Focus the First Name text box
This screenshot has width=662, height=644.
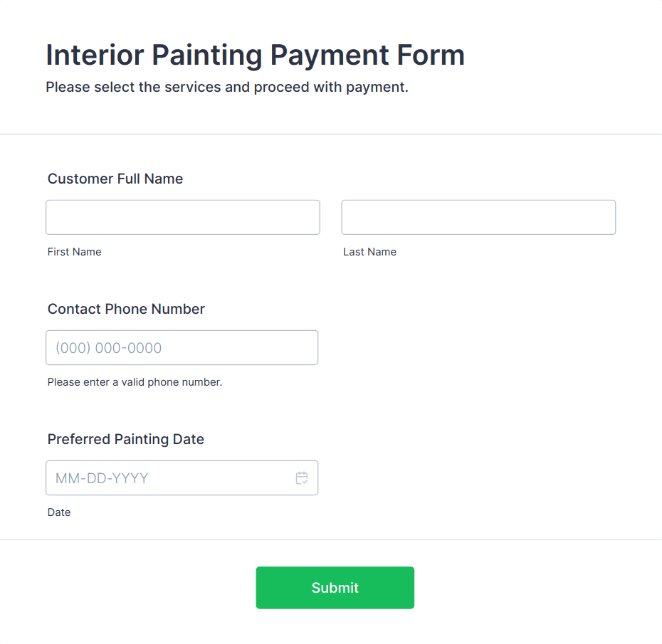point(183,217)
